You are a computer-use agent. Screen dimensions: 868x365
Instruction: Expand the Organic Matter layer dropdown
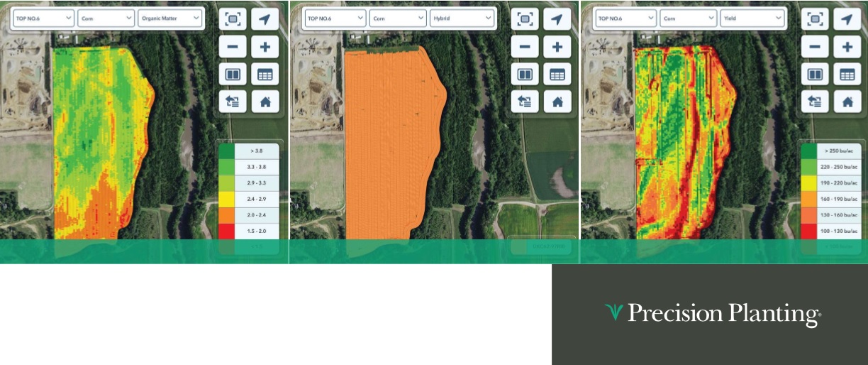(170, 18)
